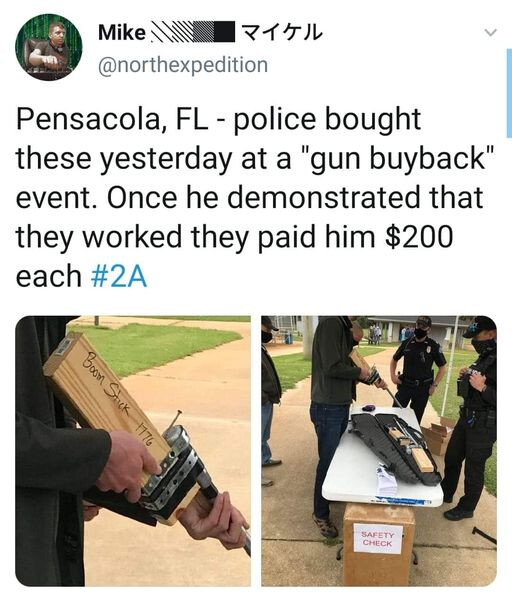The image size is (512, 600).
Task: Click the censored block in display name
Action: pos(192,32)
